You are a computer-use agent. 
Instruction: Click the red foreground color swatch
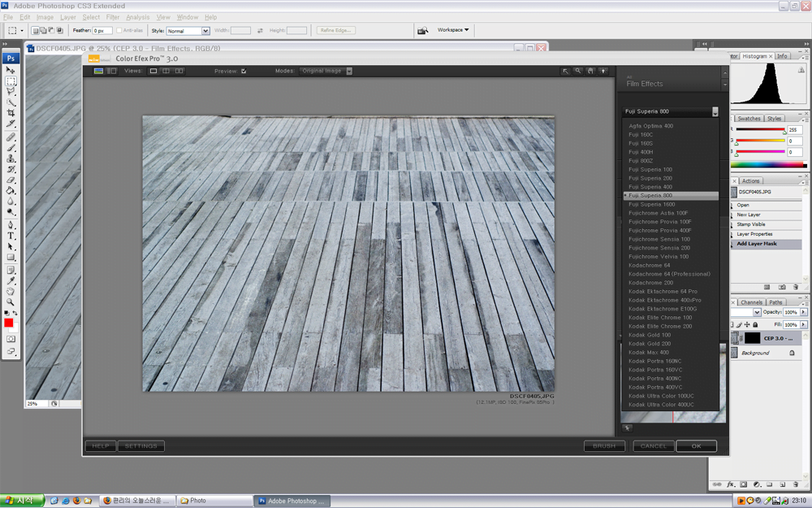point(9,323)
